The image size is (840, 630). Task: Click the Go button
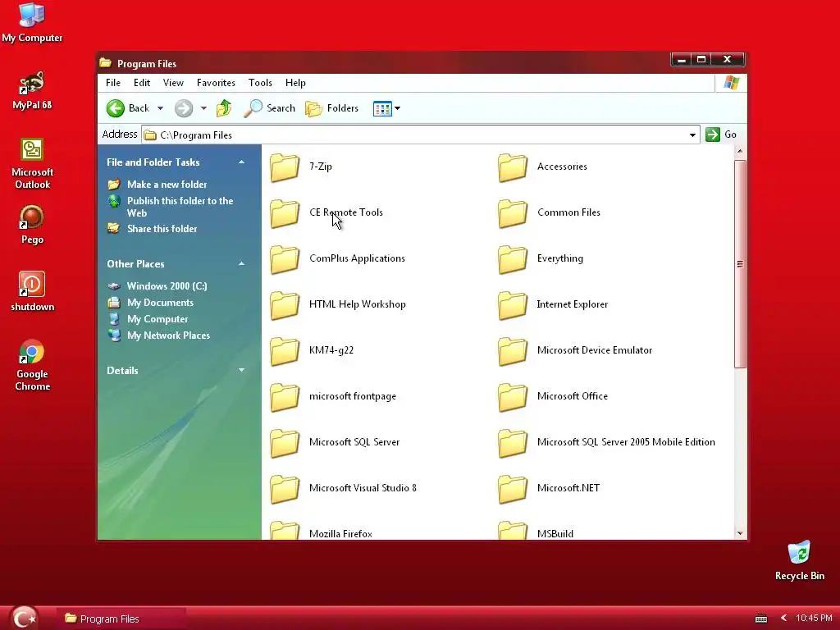tap(721, 135)
